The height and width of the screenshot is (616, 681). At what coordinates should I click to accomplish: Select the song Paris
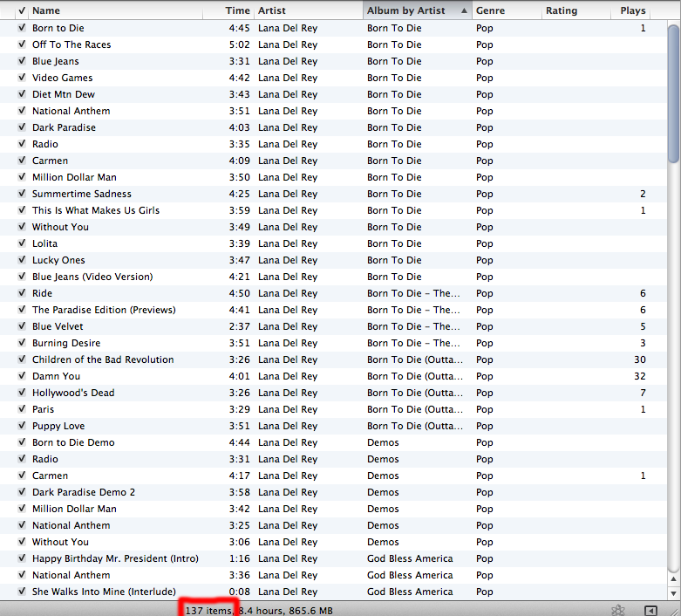click(x=43, y=409)
